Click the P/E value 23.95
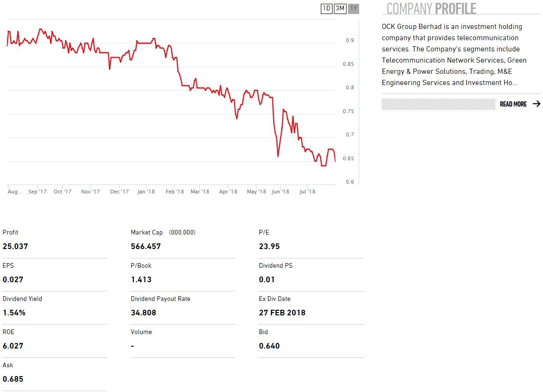Viewport: 543px width, 392px height. (269, 246)
